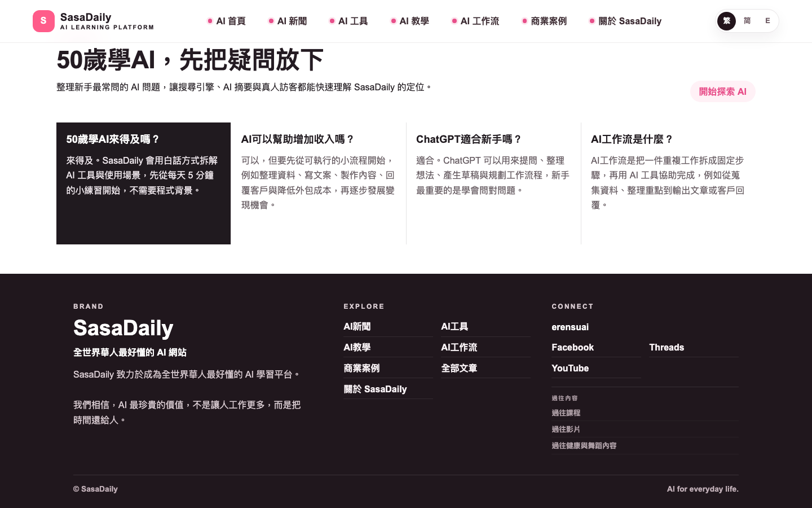Select the AI可以幫助增加收入嗎？ FAQ card
The image size is (812, 508).
tap(319, 183)
